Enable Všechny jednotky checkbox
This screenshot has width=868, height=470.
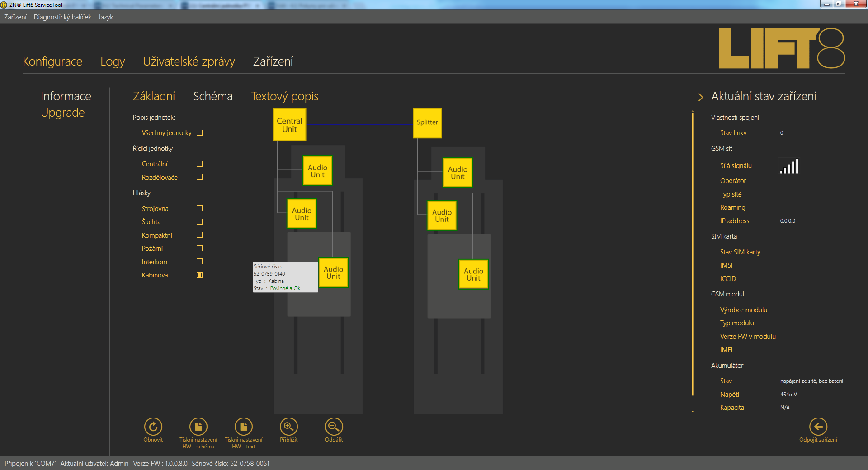click(x=200, y=133)
